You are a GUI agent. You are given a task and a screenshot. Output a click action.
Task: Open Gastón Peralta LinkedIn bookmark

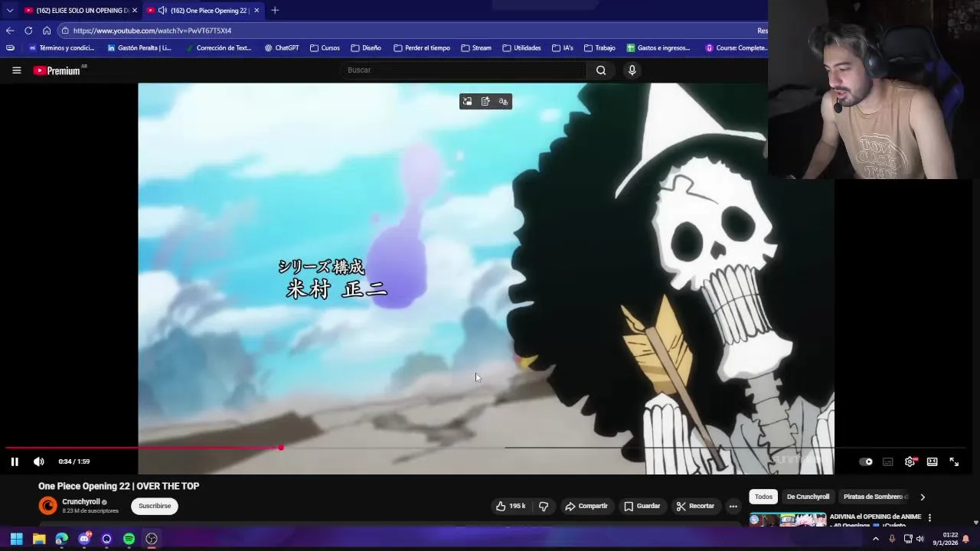pyautogui.click(x=139, y=48)
